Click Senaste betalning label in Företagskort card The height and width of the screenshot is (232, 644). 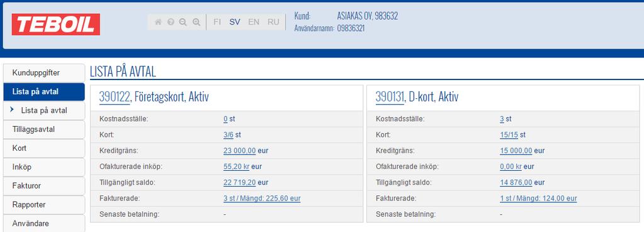coord(130,214)
